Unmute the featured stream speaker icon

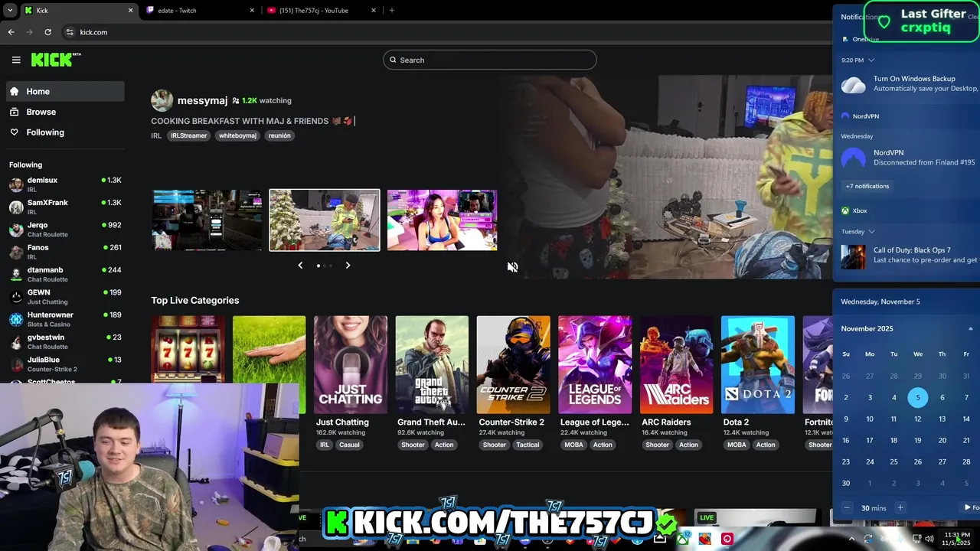click(x=512, y=267)
